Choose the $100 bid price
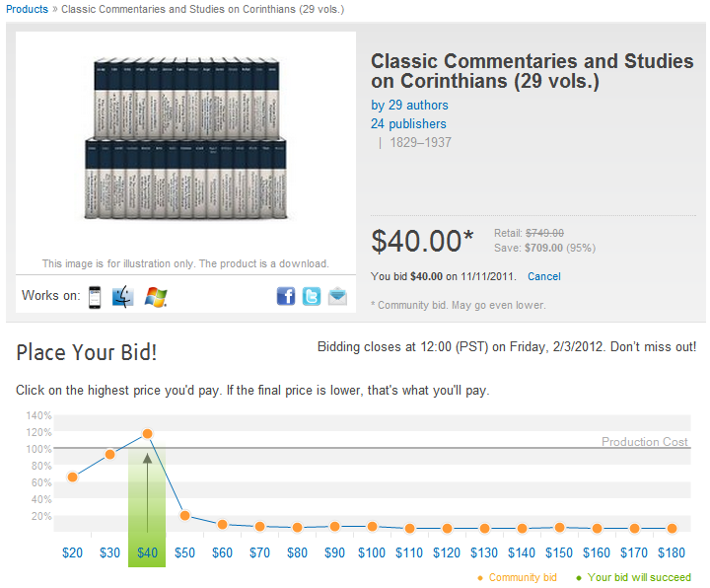Image resolution: width=710 pixels, height=588 pixels. 372,552
